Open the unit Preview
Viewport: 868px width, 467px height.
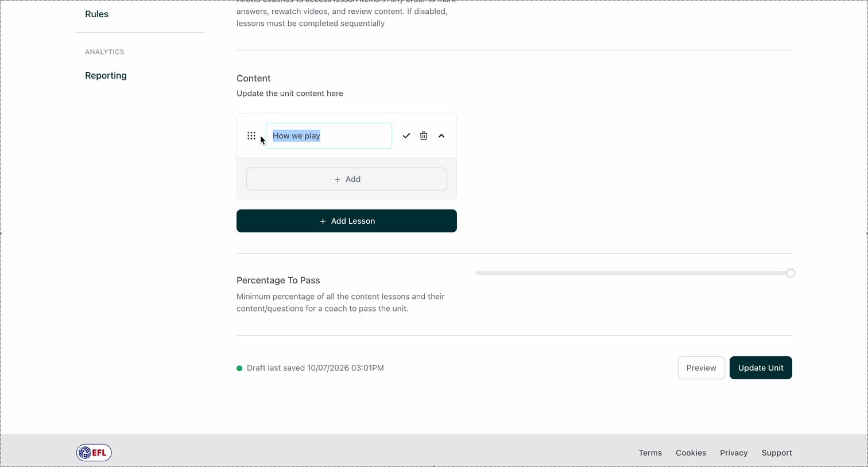tap(702, 368)
